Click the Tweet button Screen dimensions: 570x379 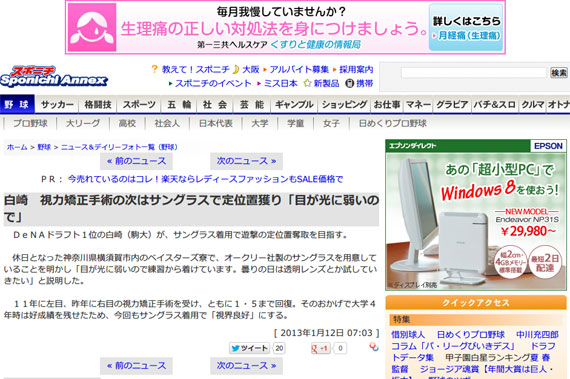[249, 348]
